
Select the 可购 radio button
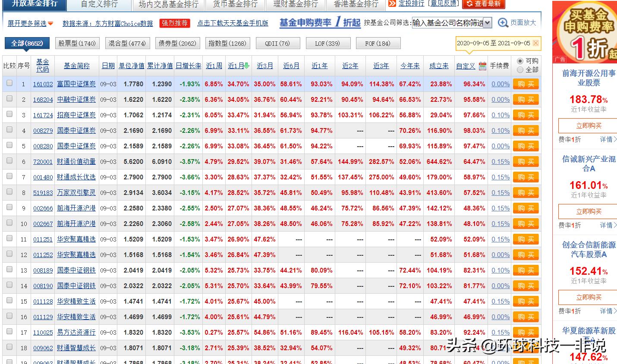[x=520, y=61]
